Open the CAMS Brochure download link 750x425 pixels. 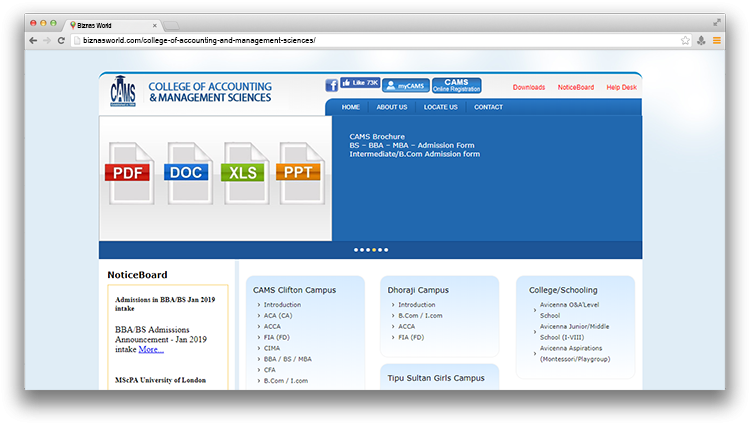coord(377,137)
